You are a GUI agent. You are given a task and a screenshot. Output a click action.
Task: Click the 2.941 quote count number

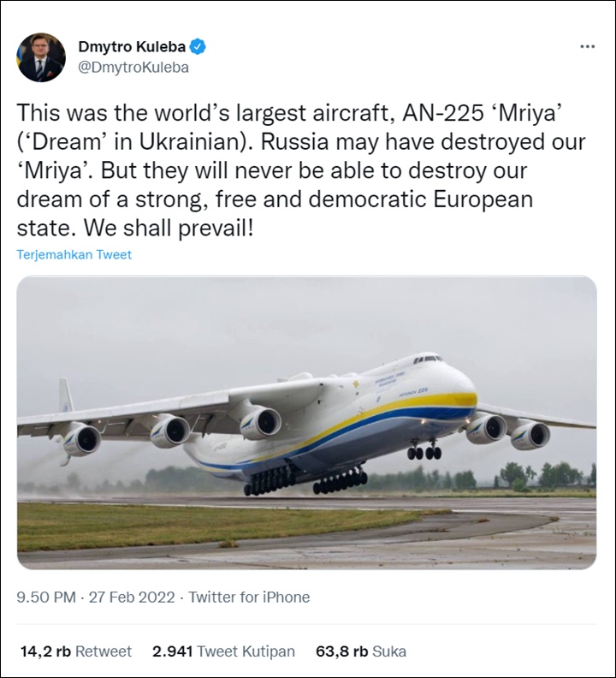pyautogui.click(x=173, y=651)
